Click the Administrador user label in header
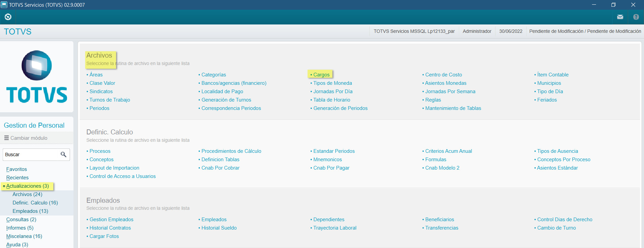 477,31
